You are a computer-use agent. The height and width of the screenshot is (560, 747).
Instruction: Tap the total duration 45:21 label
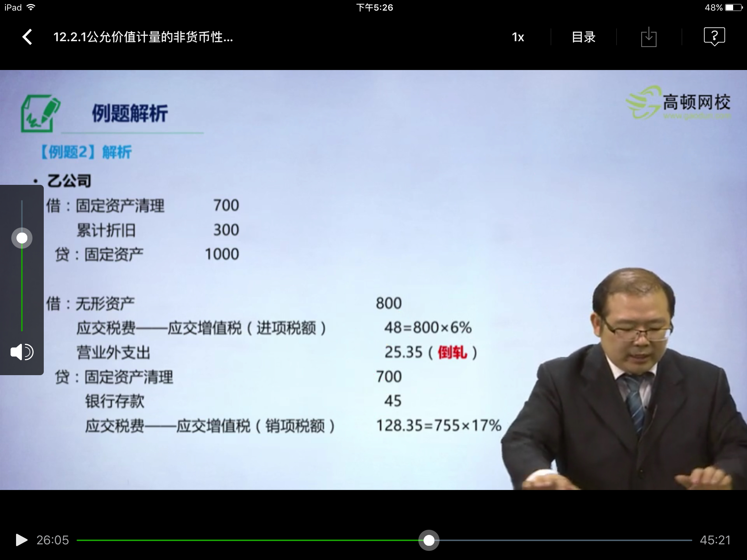pyautogui.click(x=715, y=540)
